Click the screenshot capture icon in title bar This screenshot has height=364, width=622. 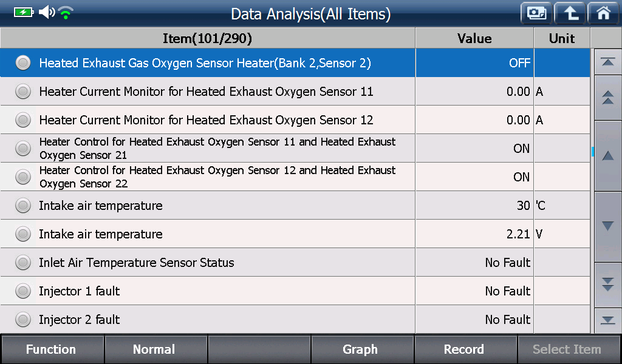536,13
